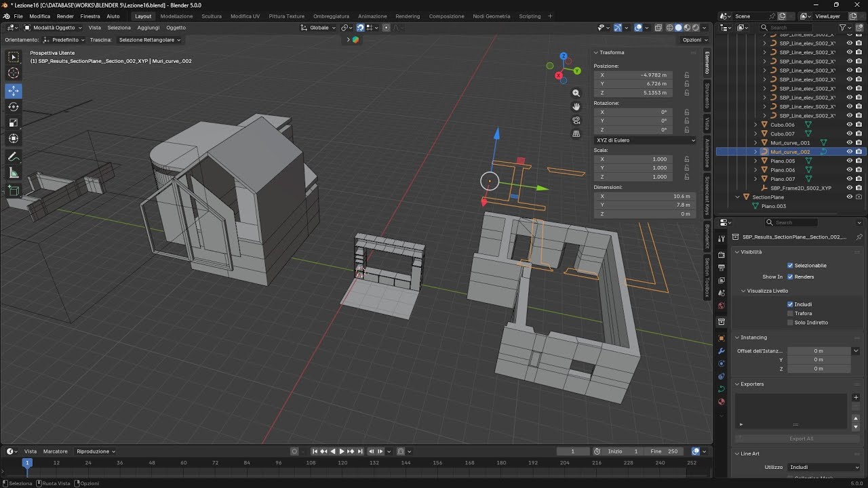868x488 pixels.
Task: Uncheck the Selezionabile checkbox
Action: [790, 266]
